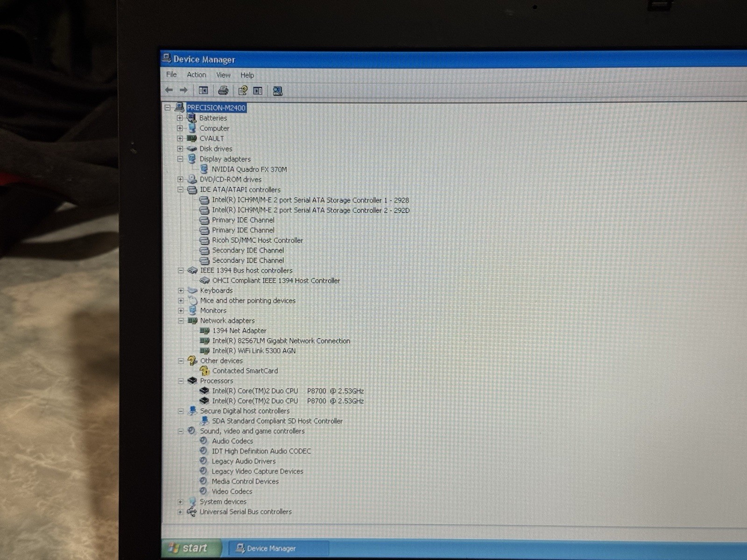747x560 pixels.
Task: Select Intel ICH9M/M-E Storage Controller 1 - 2928
Action: 310,200
